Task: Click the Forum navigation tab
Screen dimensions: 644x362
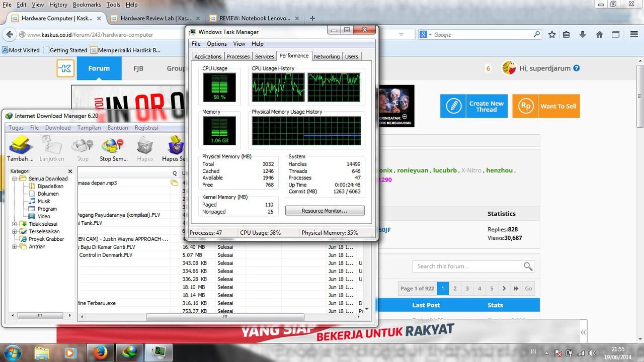Action: [99, 68]
